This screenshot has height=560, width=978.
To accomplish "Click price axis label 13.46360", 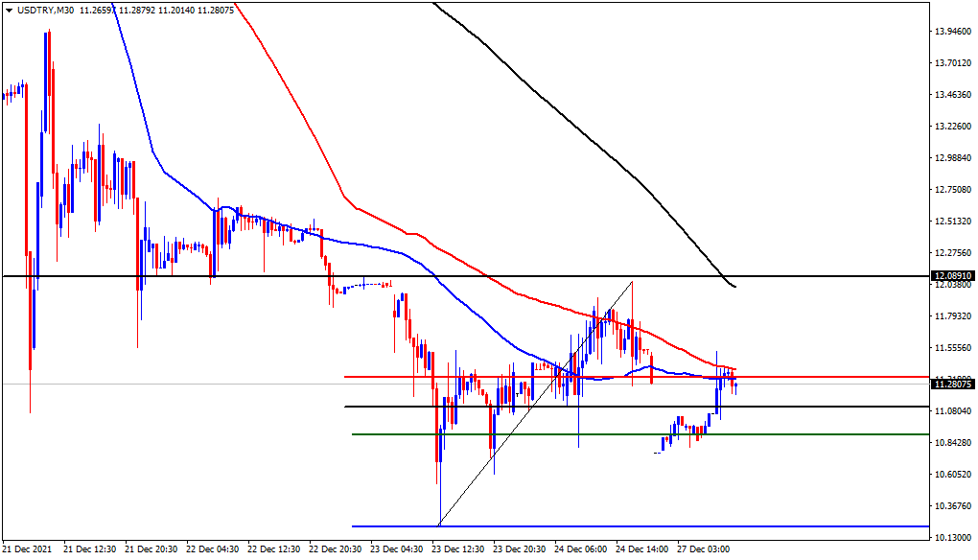I will point(953,95).
